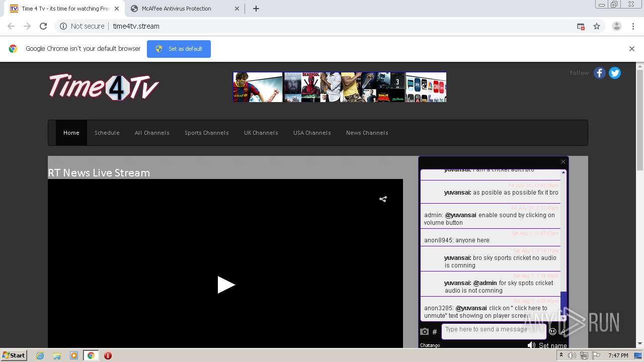Click the Time4Tv logo
This screenshot has height=362, width=644.
[x=104, y=86]
